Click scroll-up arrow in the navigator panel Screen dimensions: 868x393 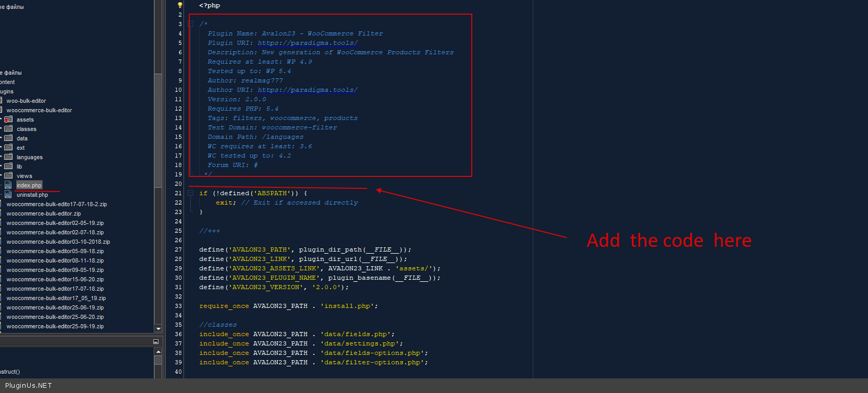158,352
